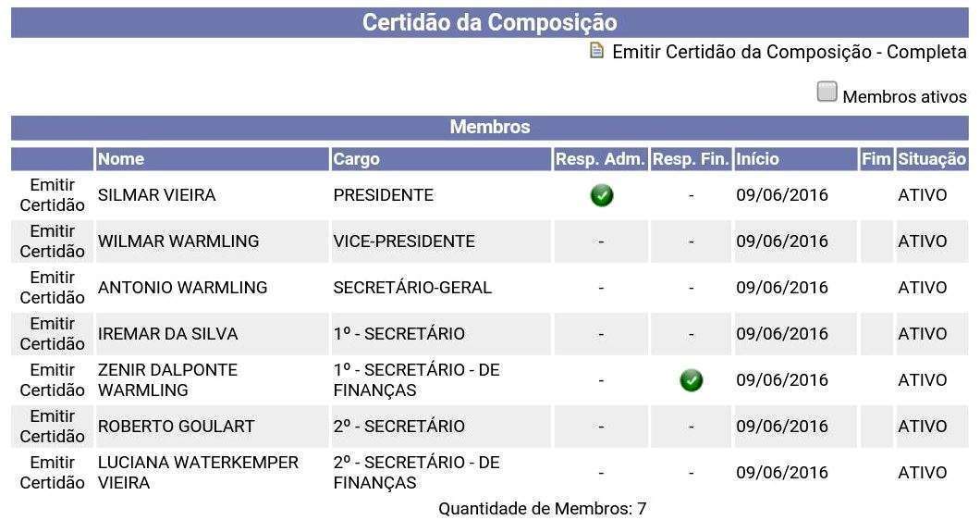Click the Cargo column header
Viewport: 980px width, 520px height.
pyautogui.click(x=357, y=159)
